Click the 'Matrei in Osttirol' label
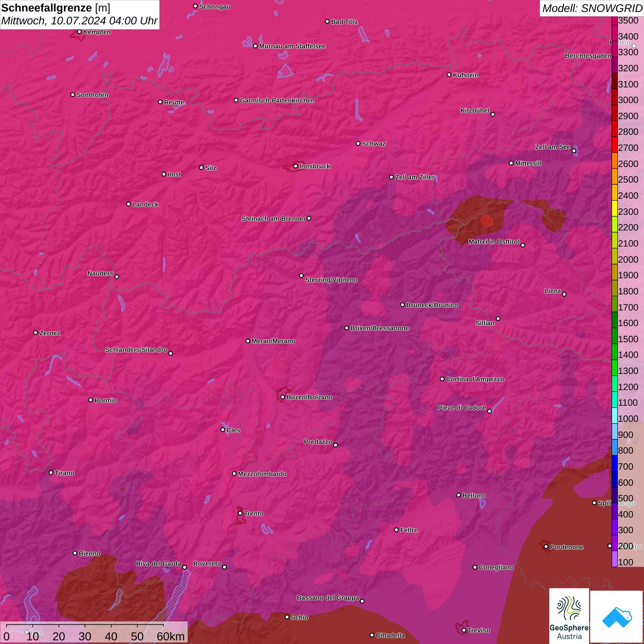This screenshot has width=644, height=644. [494, 241]
